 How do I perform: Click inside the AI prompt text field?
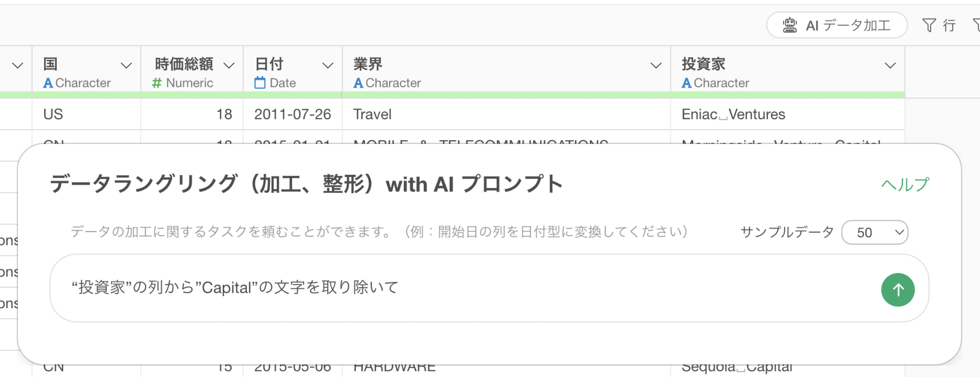456,288
